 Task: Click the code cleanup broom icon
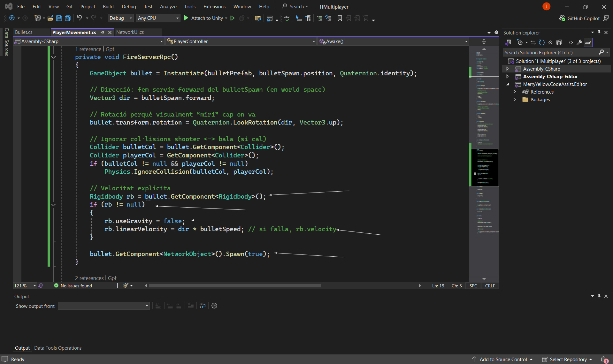click(x=126, y=285)
